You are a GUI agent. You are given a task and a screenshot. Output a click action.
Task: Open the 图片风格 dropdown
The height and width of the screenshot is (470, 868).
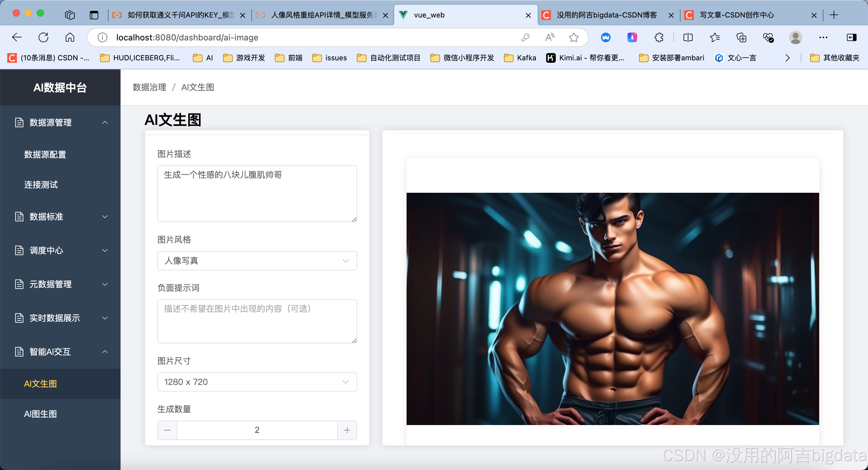pos(257,261)
